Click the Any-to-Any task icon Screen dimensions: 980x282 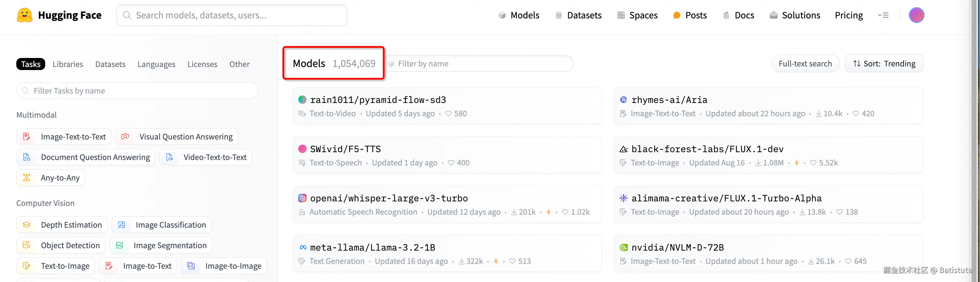click(27, 178)
